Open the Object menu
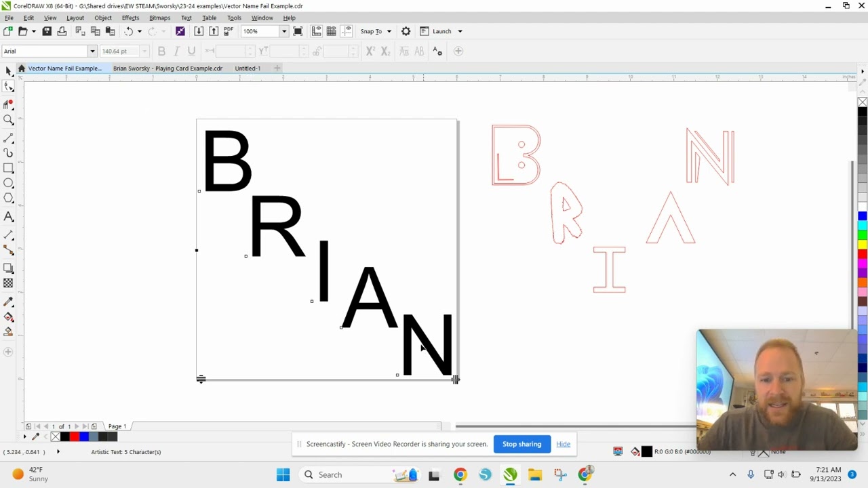This screenshot has height=488, width=868. [x=103, y=18]
